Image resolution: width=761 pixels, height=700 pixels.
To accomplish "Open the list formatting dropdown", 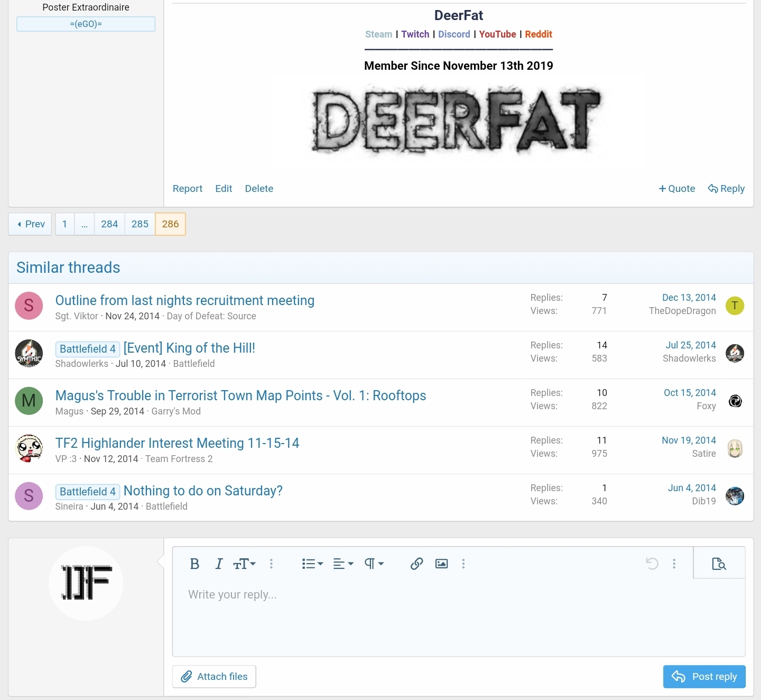I will (x=312, y=564).
